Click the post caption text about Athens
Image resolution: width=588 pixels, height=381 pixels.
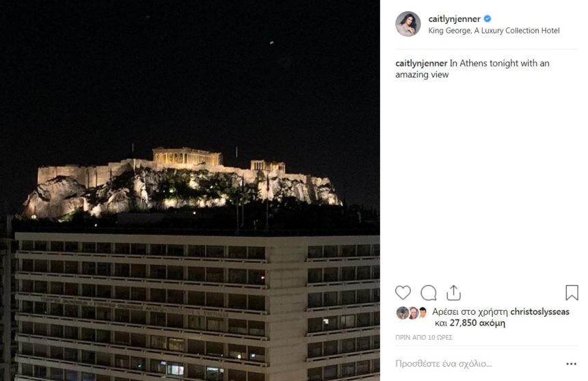pyautogui.click(x=472, y=69)
